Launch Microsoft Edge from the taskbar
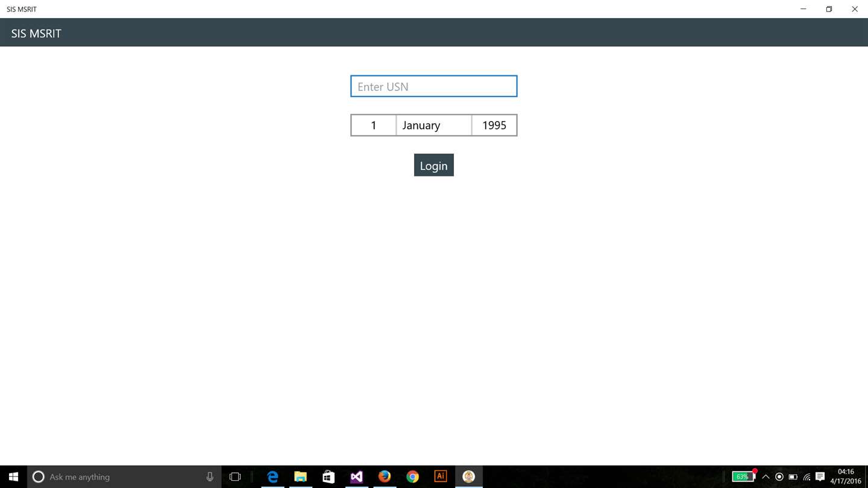 click(272, 477)
